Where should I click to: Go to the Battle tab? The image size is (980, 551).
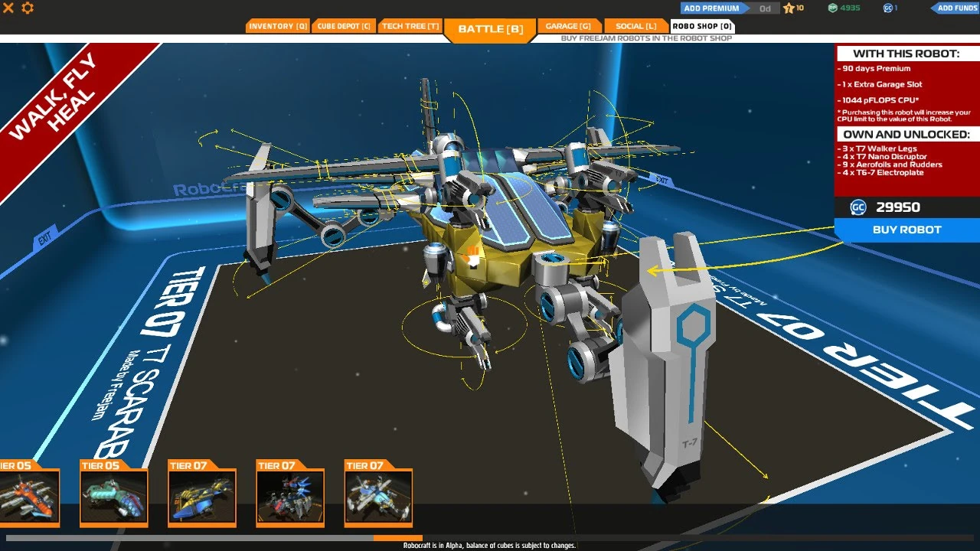point(490,29)
